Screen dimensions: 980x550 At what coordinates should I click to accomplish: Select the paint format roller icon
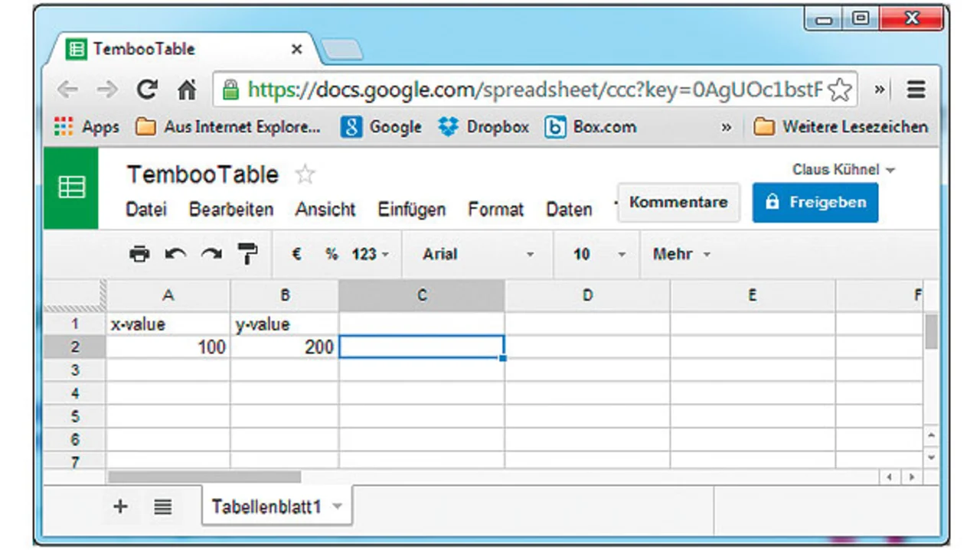coord(247,254)
